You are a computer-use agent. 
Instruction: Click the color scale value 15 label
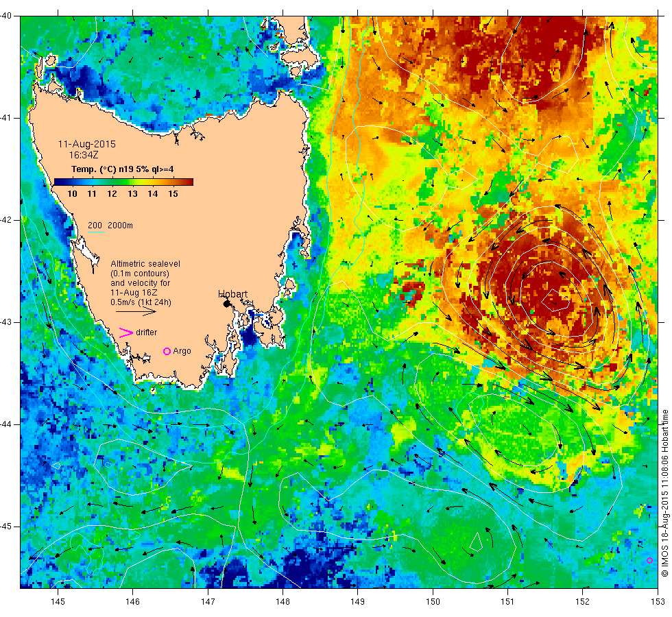pos(173,194)
